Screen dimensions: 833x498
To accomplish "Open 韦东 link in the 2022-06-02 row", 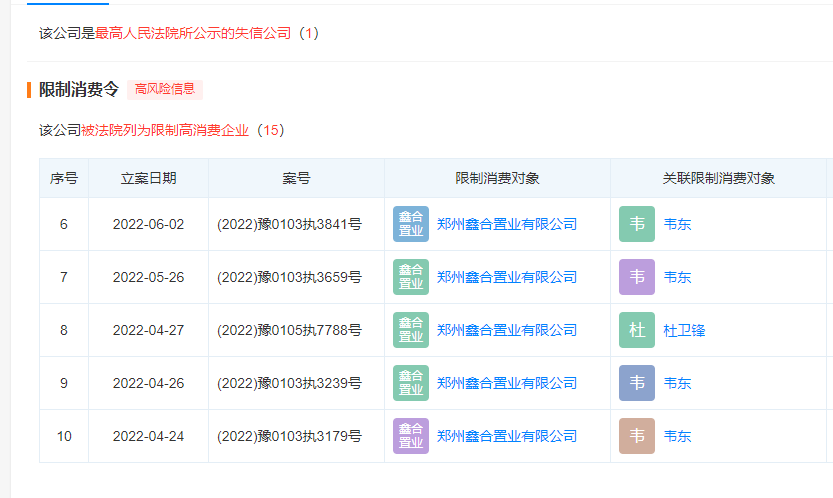I will click(677, 224).
